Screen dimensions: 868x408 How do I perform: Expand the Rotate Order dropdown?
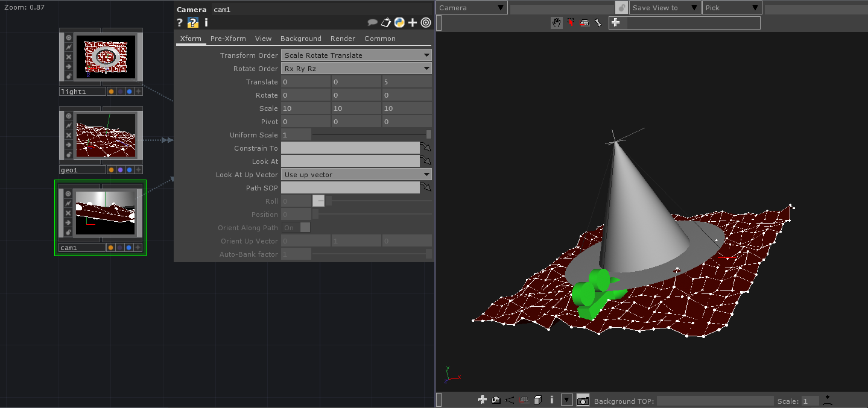pos(356,69)
